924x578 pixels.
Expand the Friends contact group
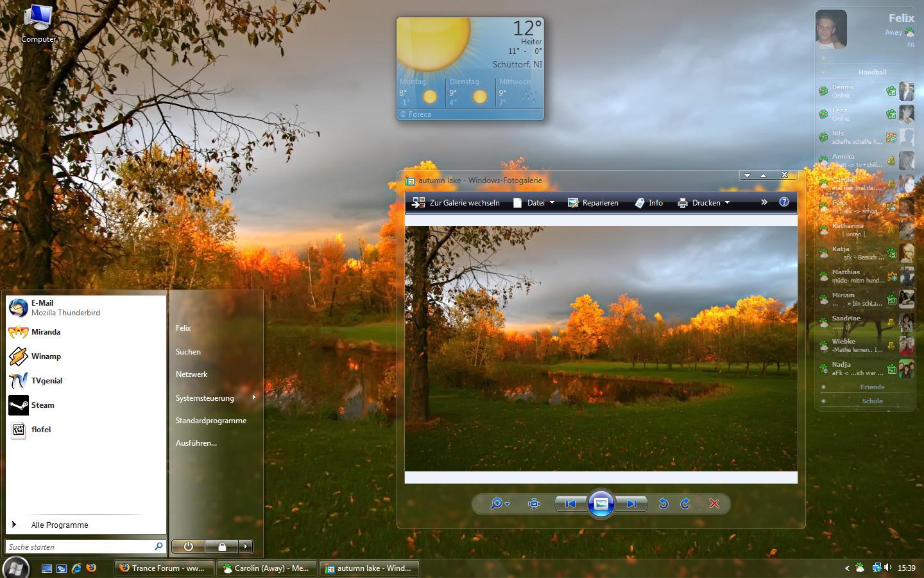871,387
